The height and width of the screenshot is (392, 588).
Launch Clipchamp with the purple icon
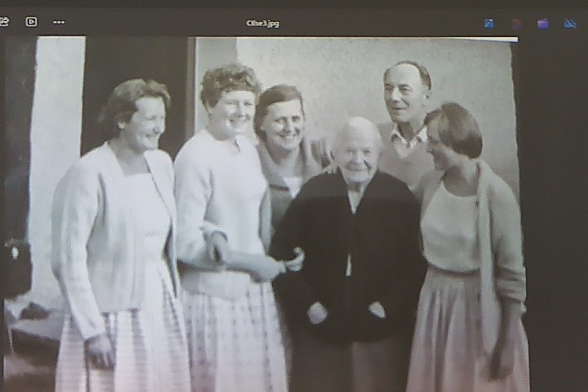point(543,24)
